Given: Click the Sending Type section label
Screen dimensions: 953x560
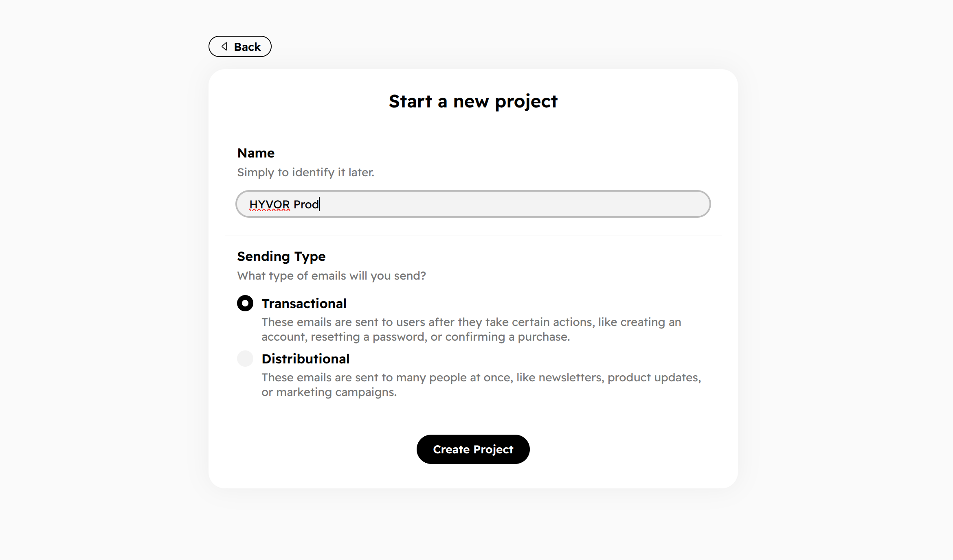Looking at the screenshot, I should (x=281, y=256).
